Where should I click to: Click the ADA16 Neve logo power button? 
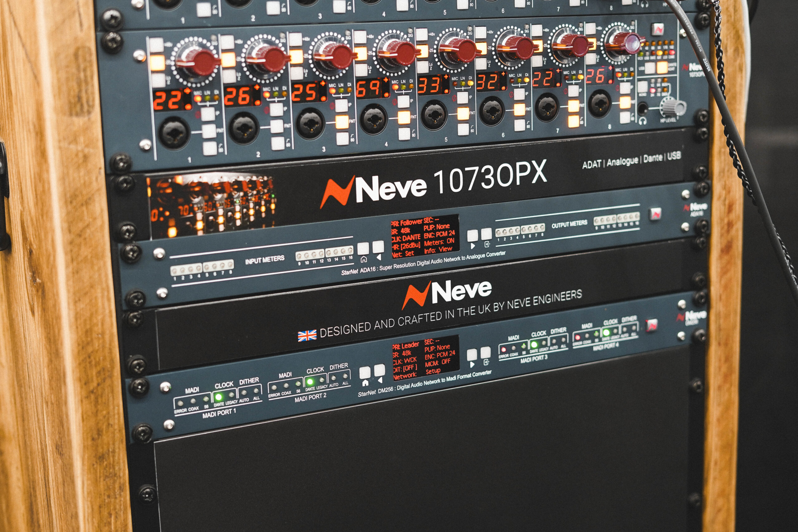656,214
